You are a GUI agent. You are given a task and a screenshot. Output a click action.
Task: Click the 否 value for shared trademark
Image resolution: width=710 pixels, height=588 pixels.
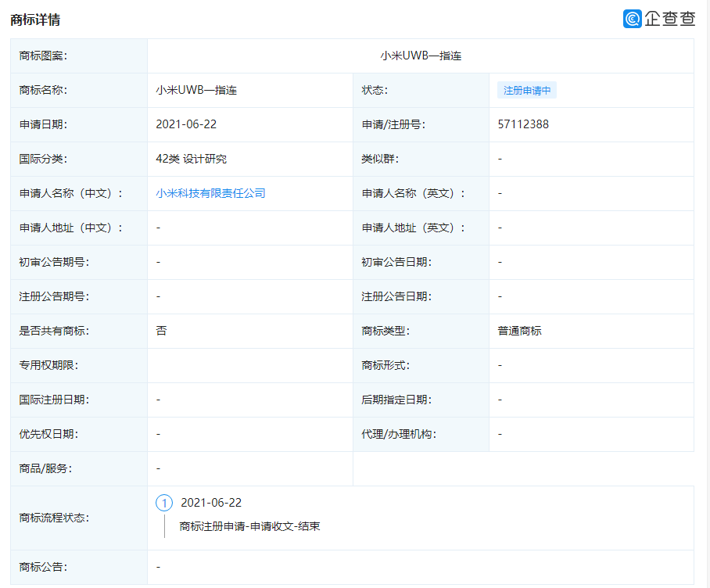[160, 331]
